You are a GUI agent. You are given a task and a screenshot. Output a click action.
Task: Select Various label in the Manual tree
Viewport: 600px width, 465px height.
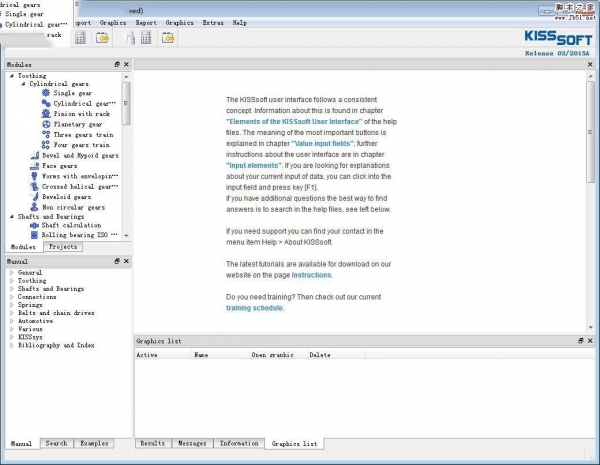point(30,329)
